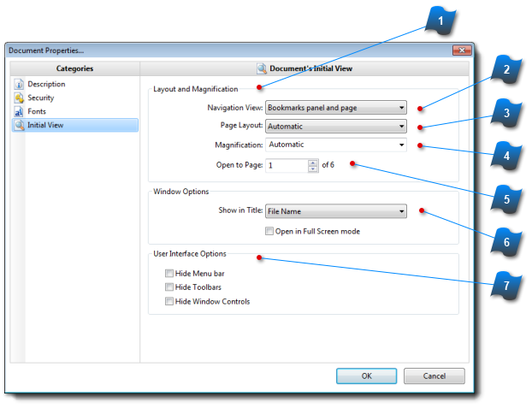Click the magnifier icon beside Document's Initial View
The width and height of the screenshot is (532, 414).
262,68
